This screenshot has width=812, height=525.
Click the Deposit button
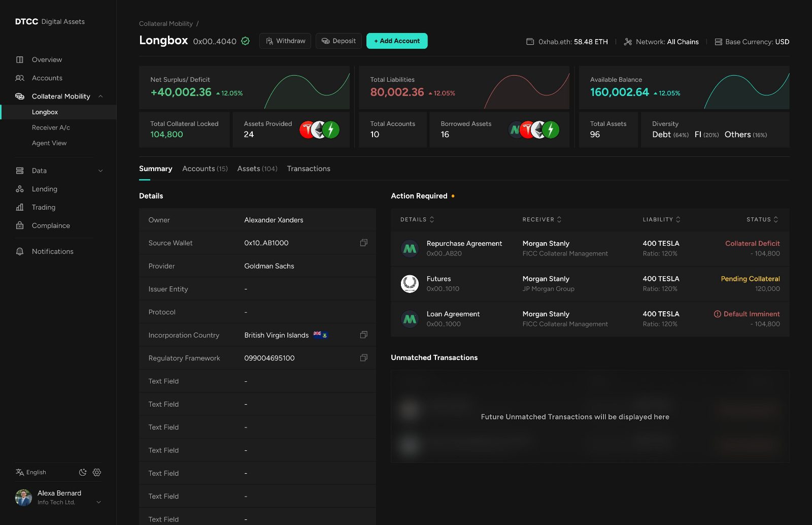coord(339,41)
